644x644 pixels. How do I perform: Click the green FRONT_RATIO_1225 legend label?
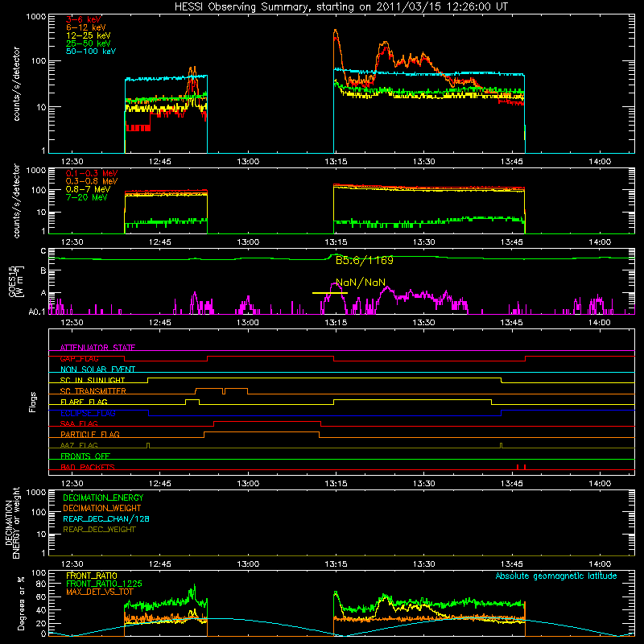click(x=104, y=584)
